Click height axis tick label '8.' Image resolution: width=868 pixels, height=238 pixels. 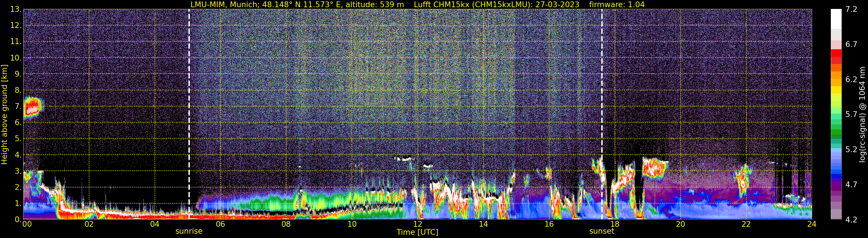click(x=18, y=90)
